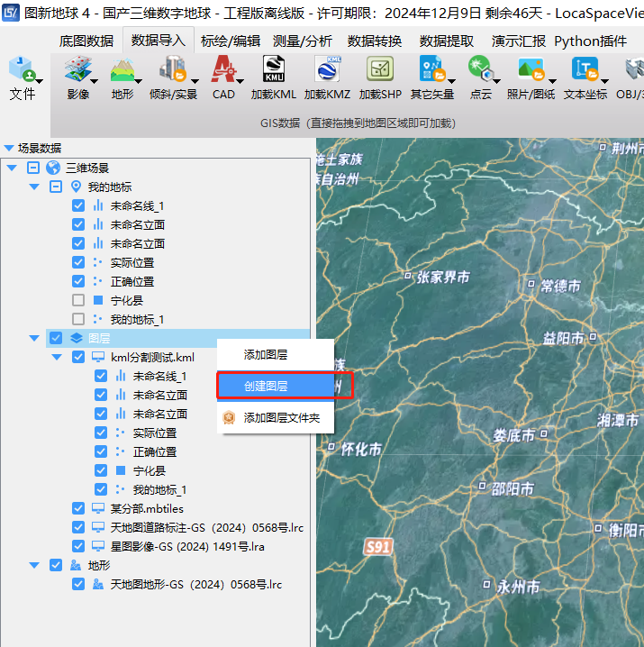Click icon of 天地图地形-GS (2024) 0568号.lrc
The image size is (644, 647).
point(98,584)
